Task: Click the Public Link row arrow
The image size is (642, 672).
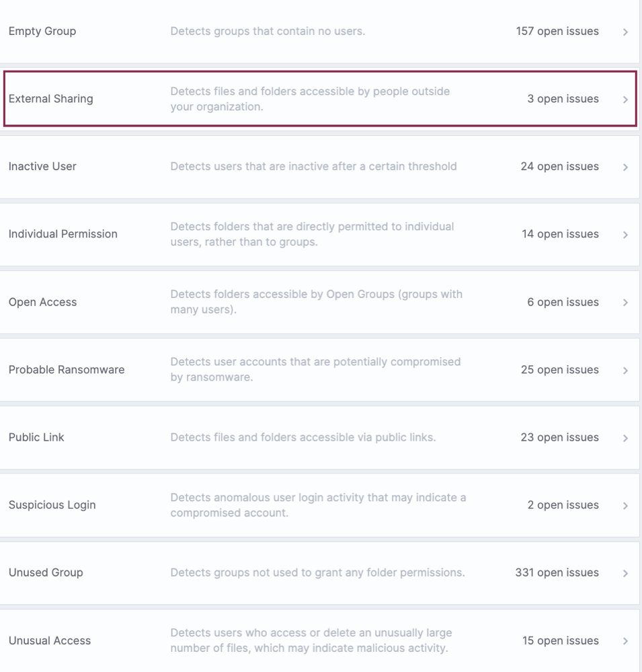Action: click(625, 438)
